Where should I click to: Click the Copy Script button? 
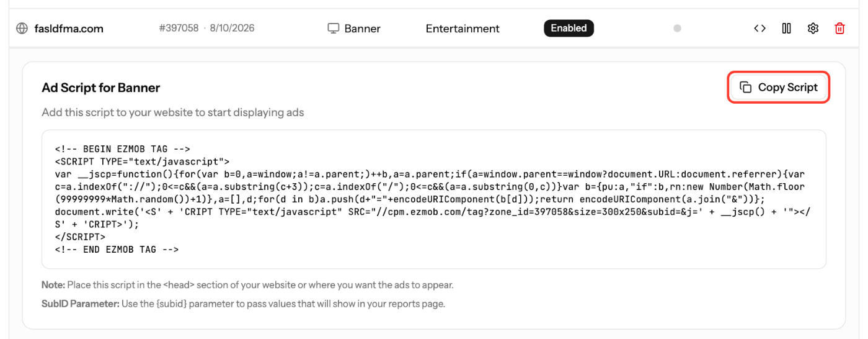(779, 88)
